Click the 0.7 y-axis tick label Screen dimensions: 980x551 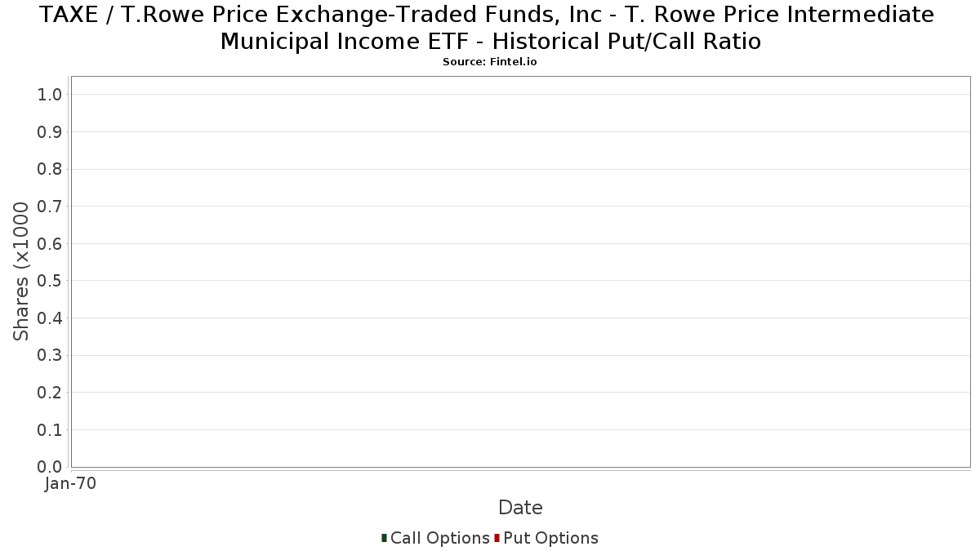coord(50,207)
